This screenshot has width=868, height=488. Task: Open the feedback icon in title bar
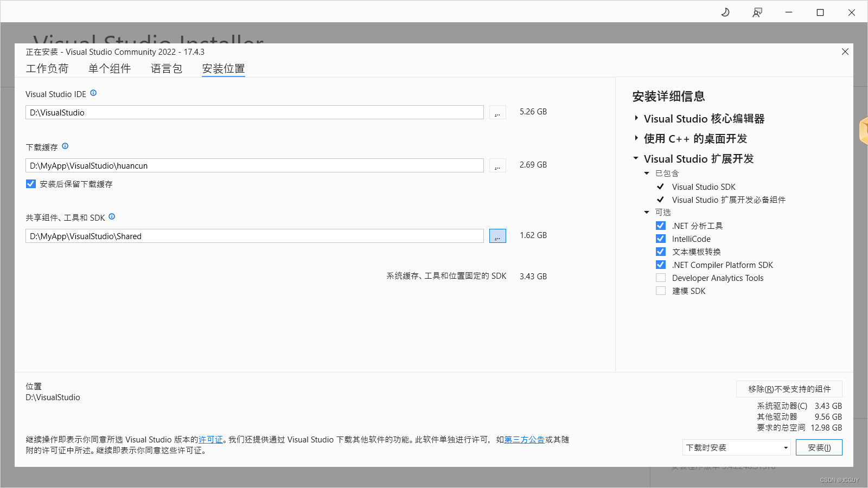point(757,12)
